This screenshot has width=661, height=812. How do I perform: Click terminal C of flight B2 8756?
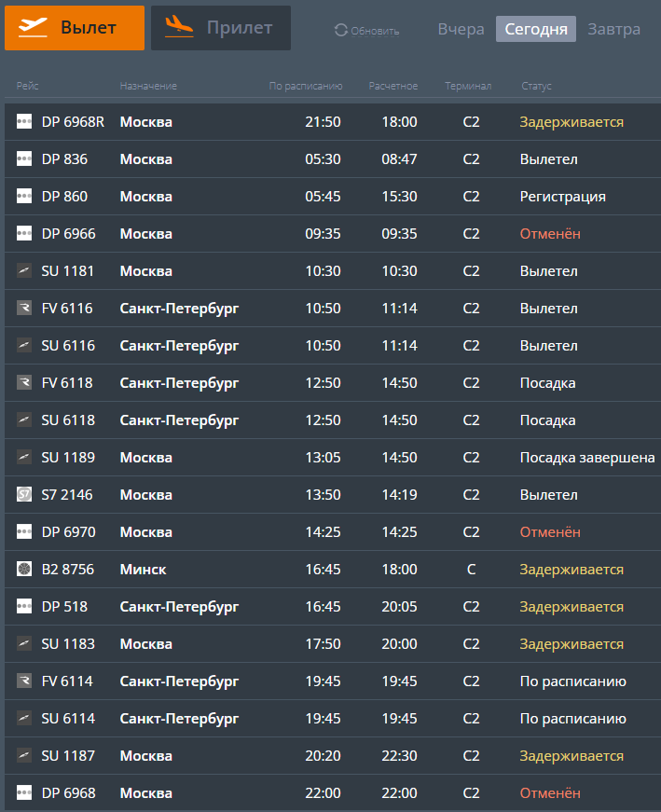pos(471,569)
